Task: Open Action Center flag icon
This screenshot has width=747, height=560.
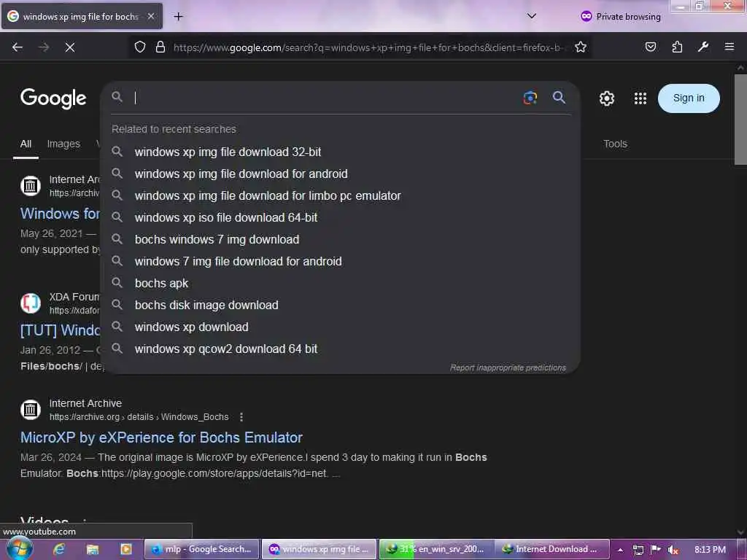Action: (x=656, y=550)
